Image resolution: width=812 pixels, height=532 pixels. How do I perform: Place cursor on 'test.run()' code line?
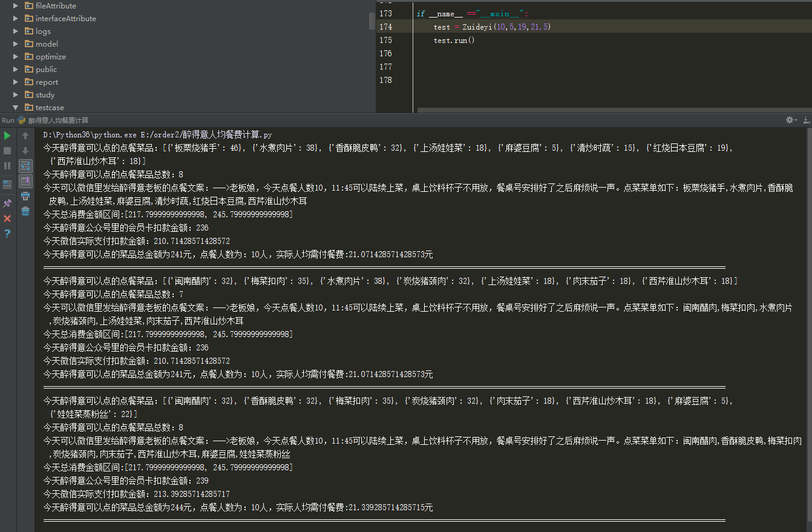tap(454, 40)
